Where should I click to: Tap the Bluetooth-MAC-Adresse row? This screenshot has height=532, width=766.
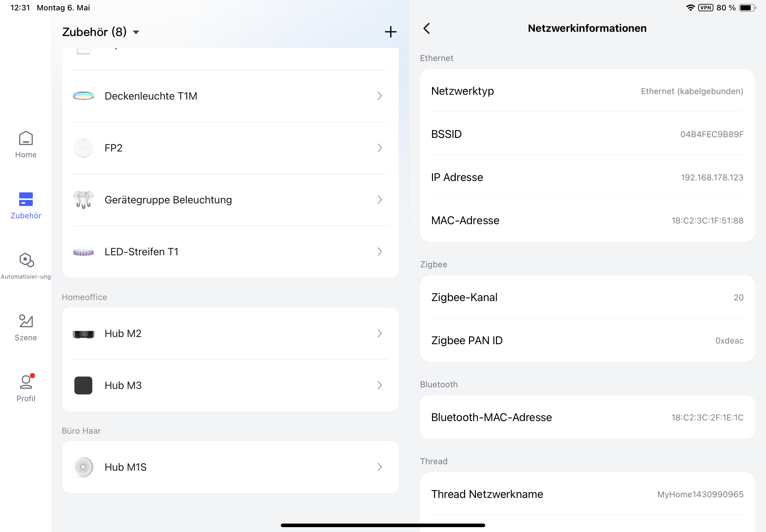click(587, 417)
